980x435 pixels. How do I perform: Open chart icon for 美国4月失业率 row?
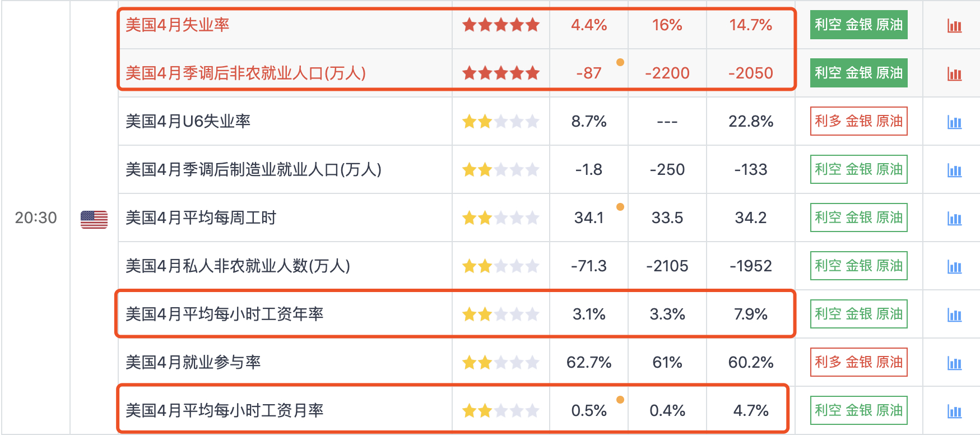tap(954, 26)
